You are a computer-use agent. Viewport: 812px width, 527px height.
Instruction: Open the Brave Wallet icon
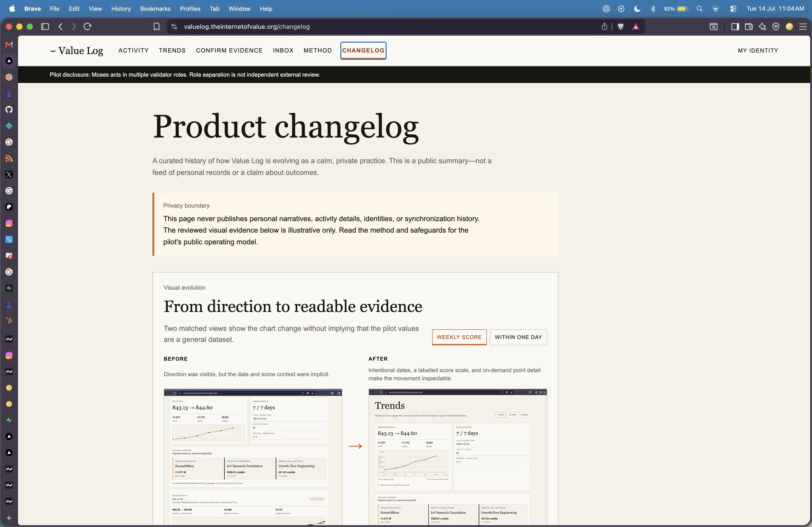(749, 27)
